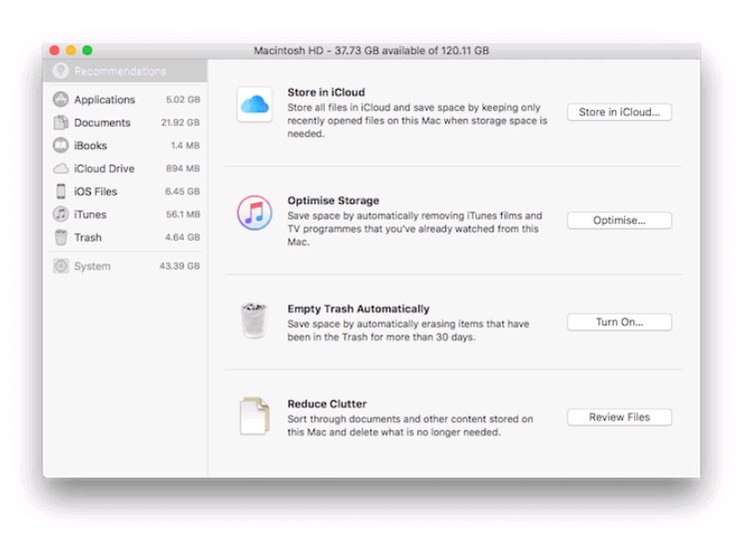Click the iCloud icon beside Store in iCloud

click(x=254, y=104)
